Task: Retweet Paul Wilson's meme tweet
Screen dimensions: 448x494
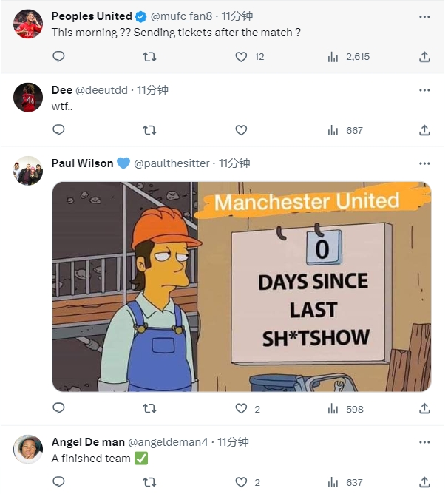Action: pyautogui.click(x=149, y=409)
